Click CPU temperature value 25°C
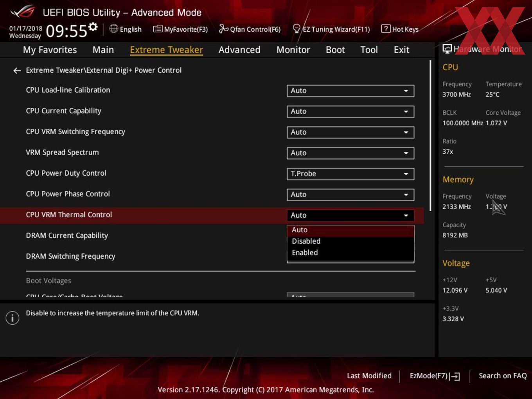Screen dimensions: 532x399 point(492,94)
